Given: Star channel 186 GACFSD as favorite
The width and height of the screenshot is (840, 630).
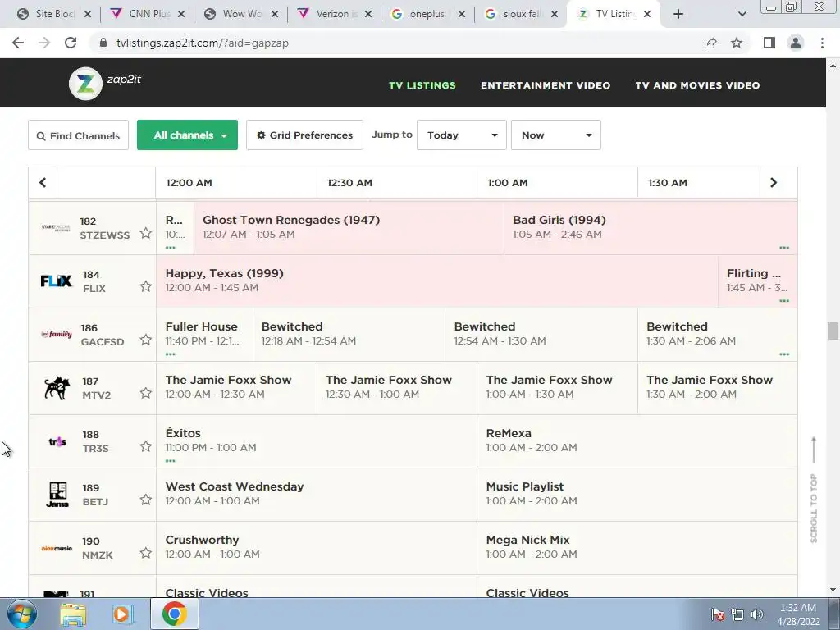Looking at the screenshot, I should (146, 340).
